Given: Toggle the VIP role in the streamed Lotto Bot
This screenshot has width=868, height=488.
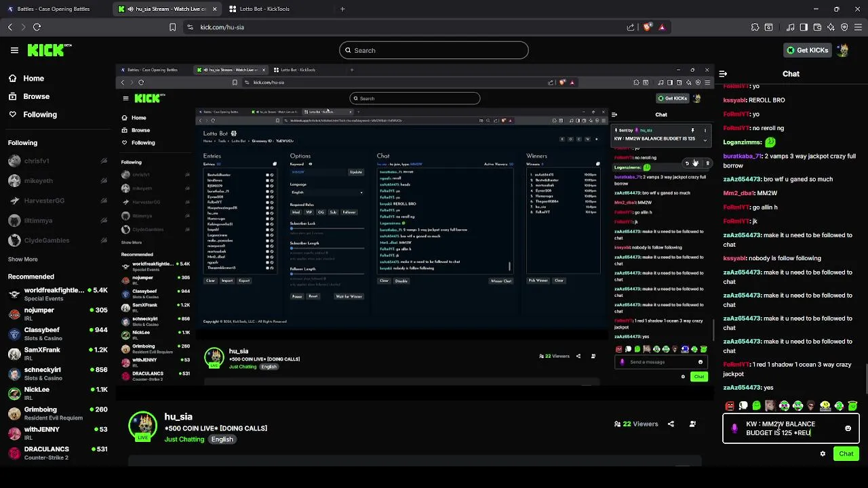Looking at the screenshot, I should [309, 212].
